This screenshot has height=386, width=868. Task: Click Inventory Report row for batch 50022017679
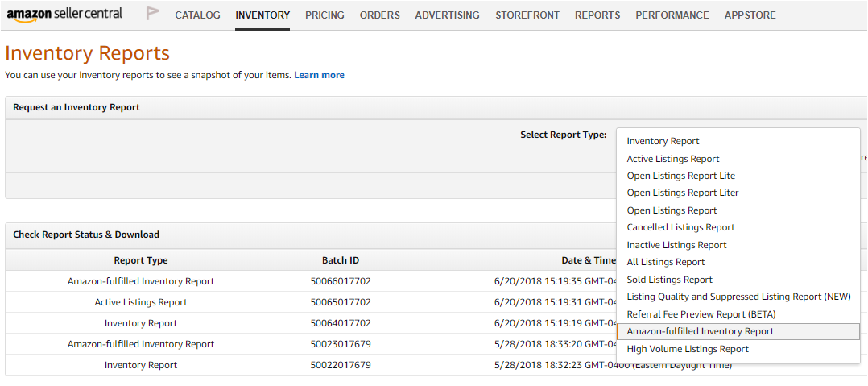tap(141, 366)
